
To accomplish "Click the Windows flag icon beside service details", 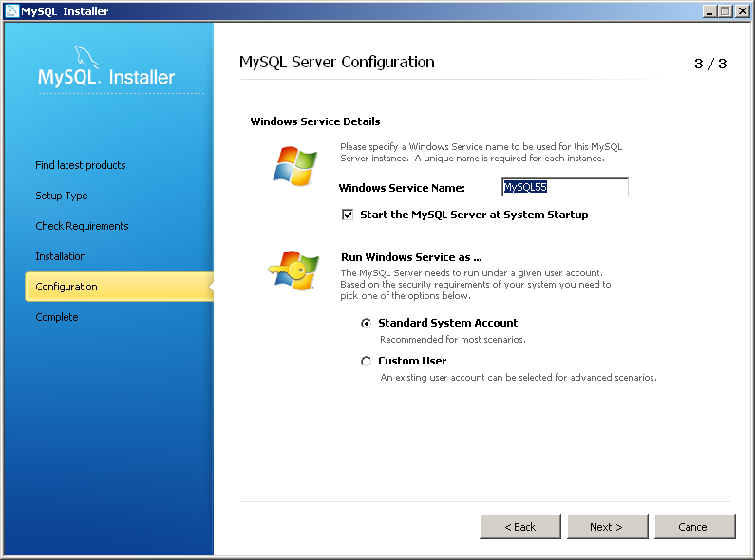I will pyautogui.click(x=294, y=166).
